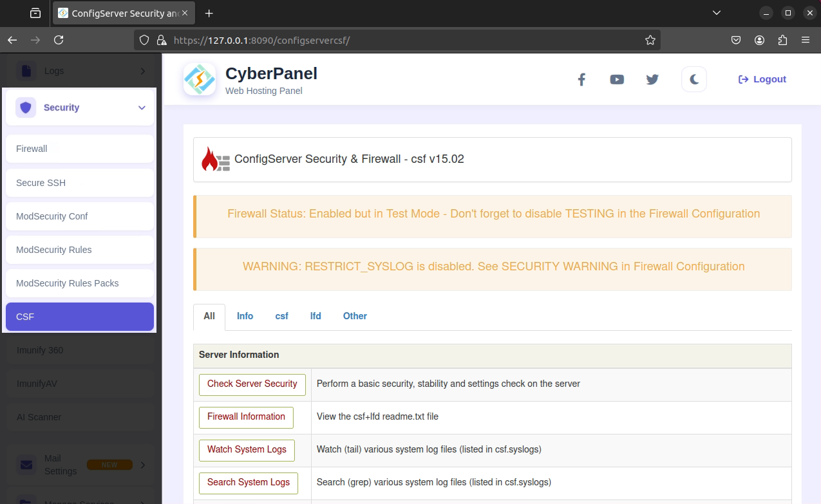
Task: Bookmark this page with star icon
Action: (x=650, y=40)
